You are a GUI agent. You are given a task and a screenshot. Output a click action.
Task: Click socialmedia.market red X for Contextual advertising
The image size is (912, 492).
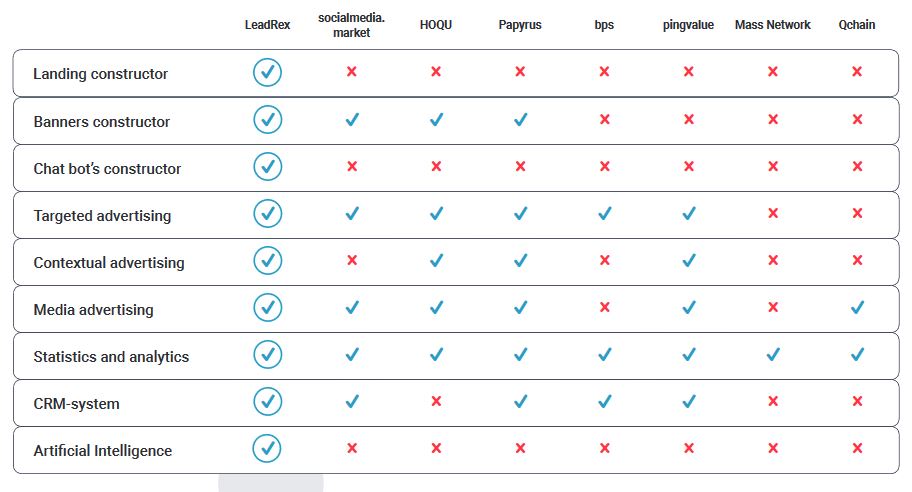click(352, 260)
